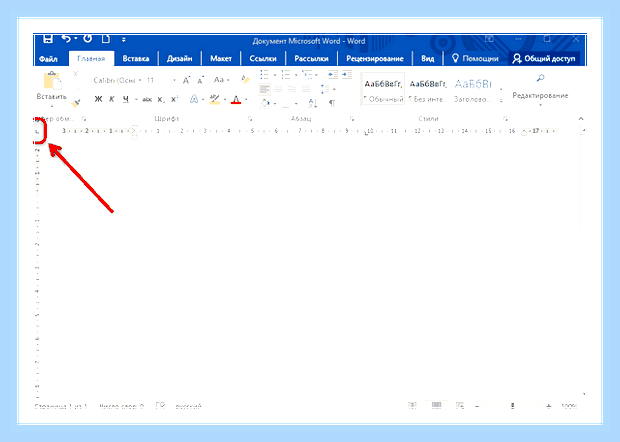Insert a bulleted list
The height and width of the screenshot is (442, 620).
tap(264, 74)
